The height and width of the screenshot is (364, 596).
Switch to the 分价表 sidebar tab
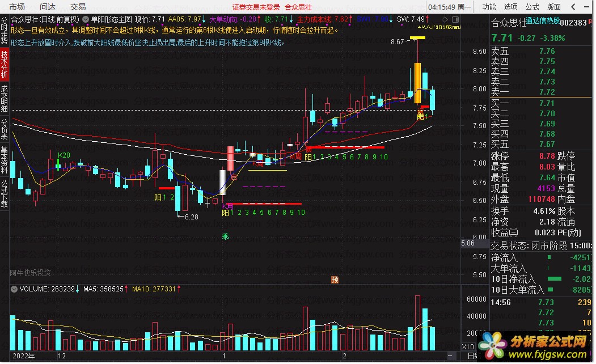click(x=4, y=130)
